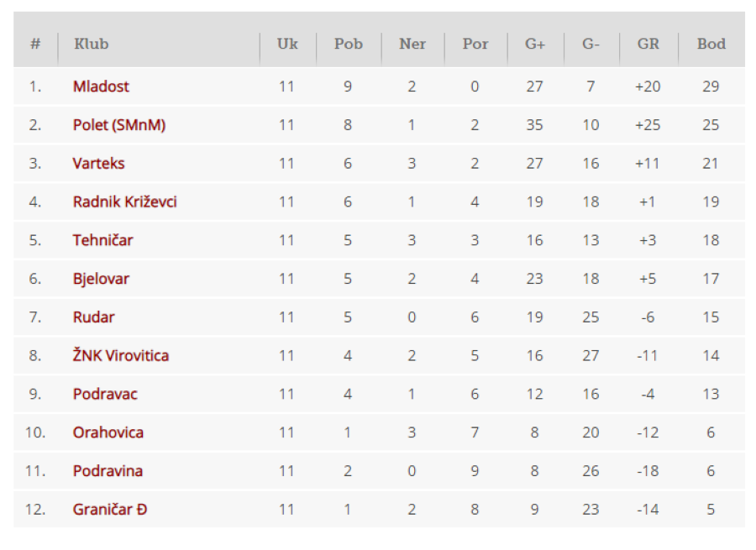Click the Varteks team name
This screenshot has width=756, height=550.
pyautogui.click(x=98, y=164)
